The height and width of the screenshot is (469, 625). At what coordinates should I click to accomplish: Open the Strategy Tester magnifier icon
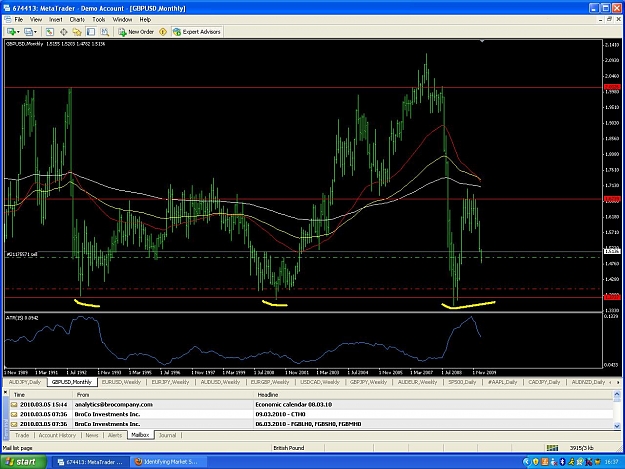tap(104, 32)
